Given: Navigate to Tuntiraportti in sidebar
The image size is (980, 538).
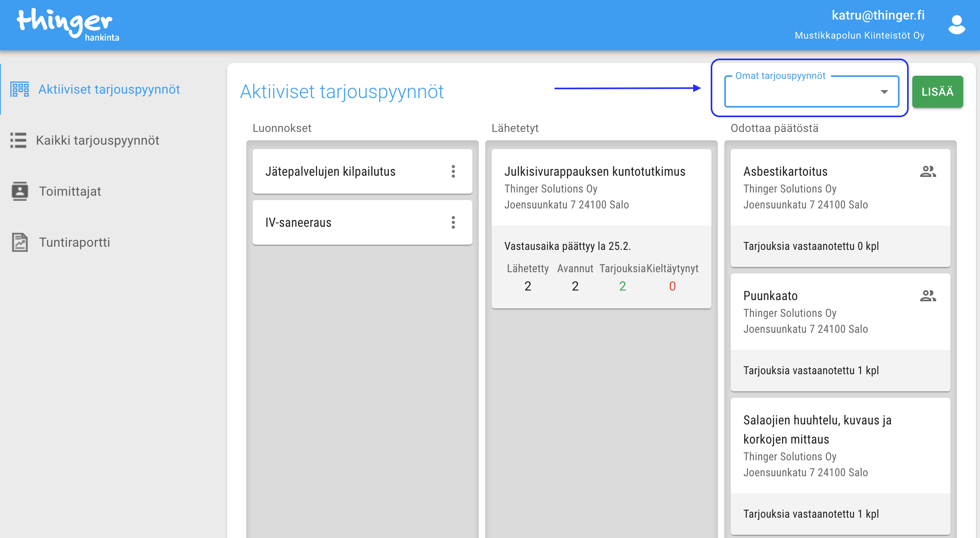Looking at the screenshot, I should [74, 242].
